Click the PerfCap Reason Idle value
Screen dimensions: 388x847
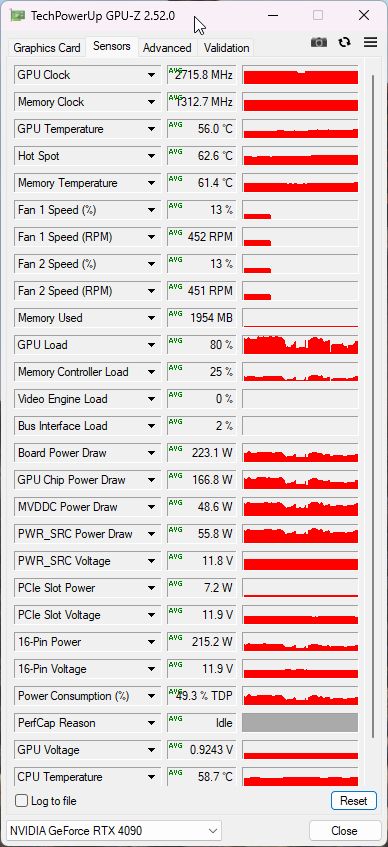[202, 723]
